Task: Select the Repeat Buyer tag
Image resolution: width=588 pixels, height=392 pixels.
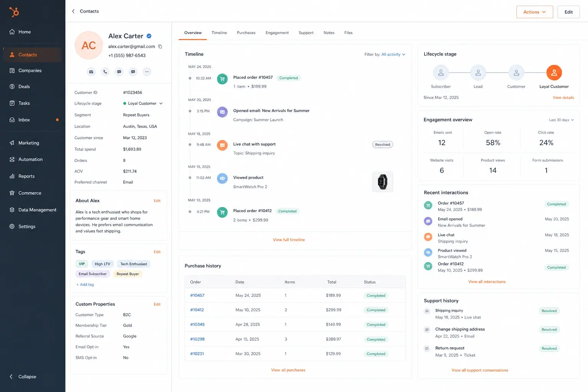Action: tap(128, 274)
